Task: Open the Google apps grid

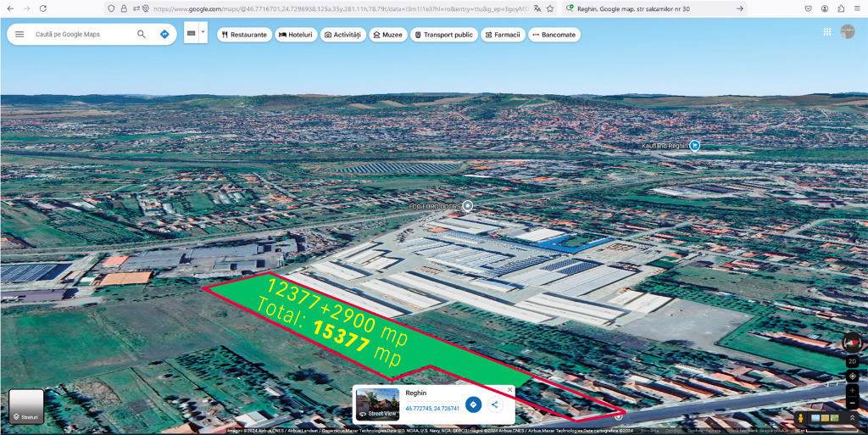Action: 826,32
